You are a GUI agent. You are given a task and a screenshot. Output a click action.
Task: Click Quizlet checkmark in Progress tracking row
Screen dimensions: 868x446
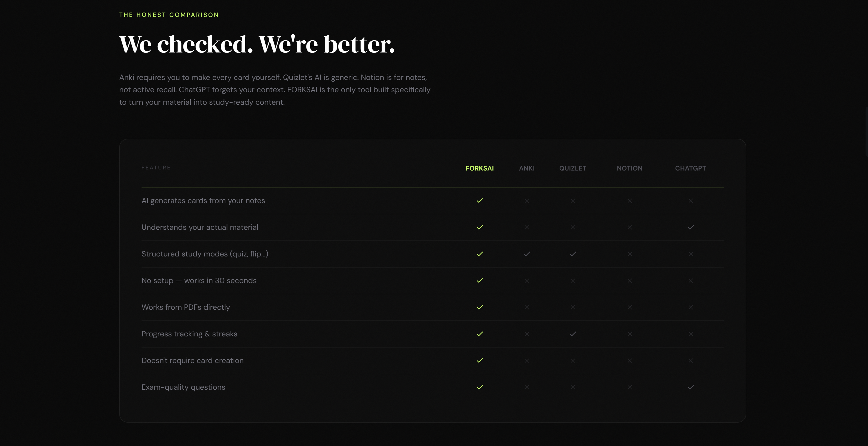point(572,334)
